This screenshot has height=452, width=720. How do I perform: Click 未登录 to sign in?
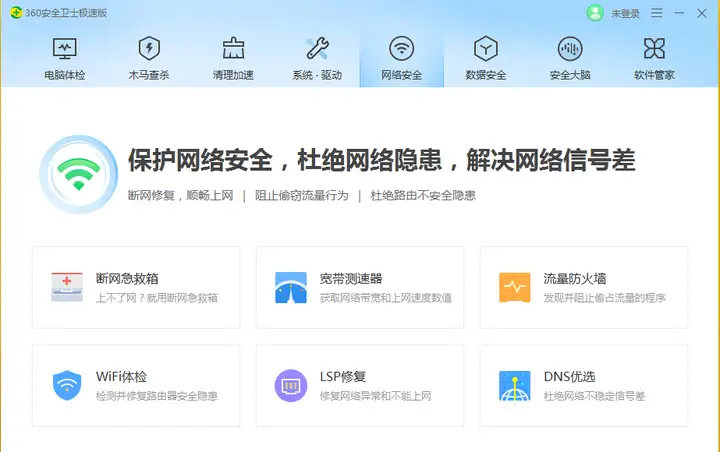pyautogui.click(x=625, y=13)
